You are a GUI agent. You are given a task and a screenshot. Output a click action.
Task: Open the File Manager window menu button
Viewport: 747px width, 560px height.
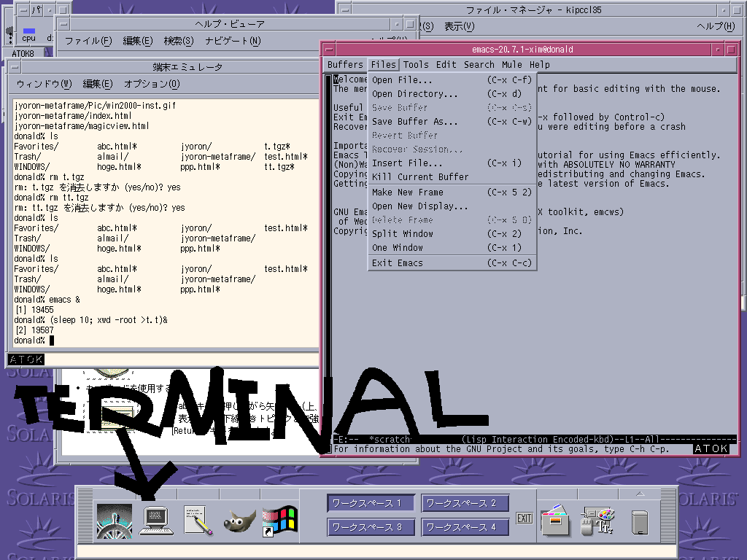(345, 10)
